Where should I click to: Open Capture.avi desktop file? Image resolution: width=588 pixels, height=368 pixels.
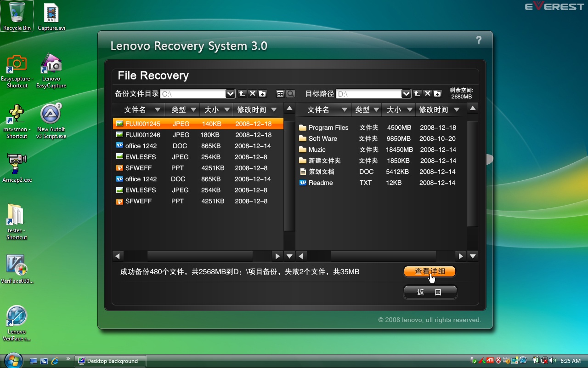coord(51,17)
